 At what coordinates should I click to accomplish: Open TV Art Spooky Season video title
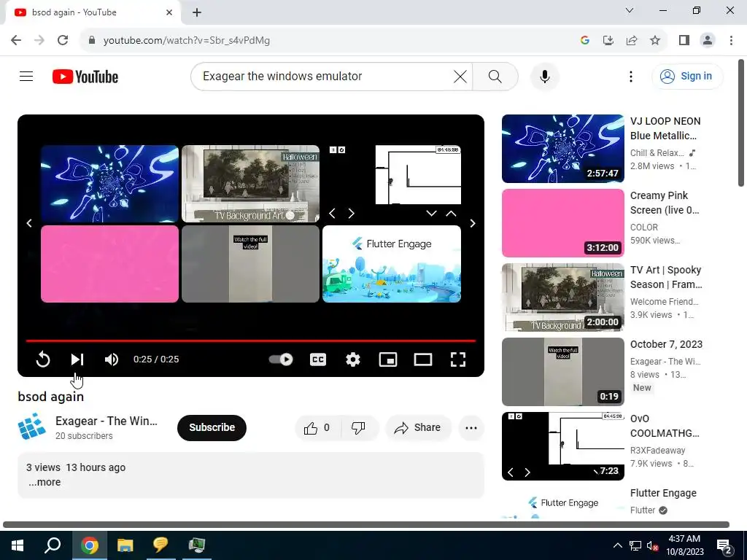[666, 277]
